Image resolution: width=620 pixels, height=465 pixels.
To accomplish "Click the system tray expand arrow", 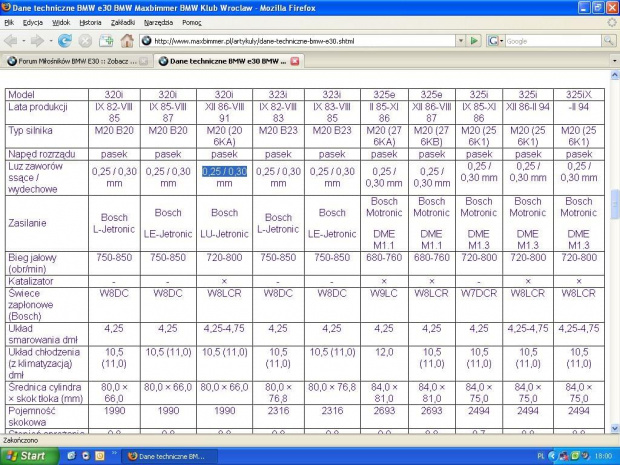I will click(552, 456).
